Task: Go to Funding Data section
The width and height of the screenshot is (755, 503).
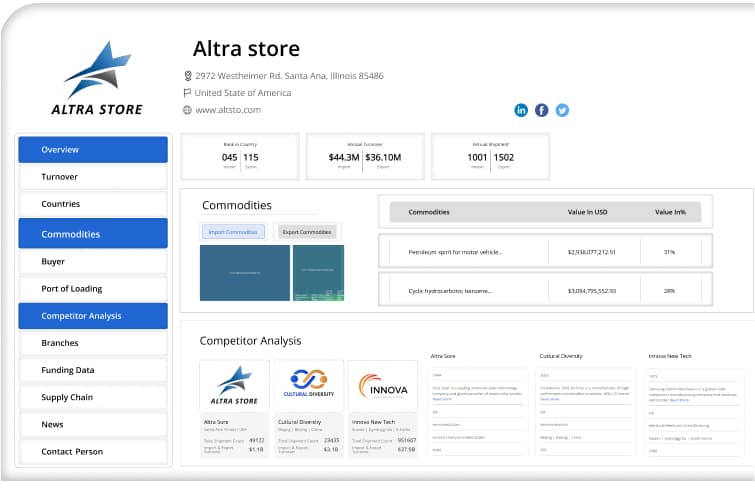Action: pos(93,370)
